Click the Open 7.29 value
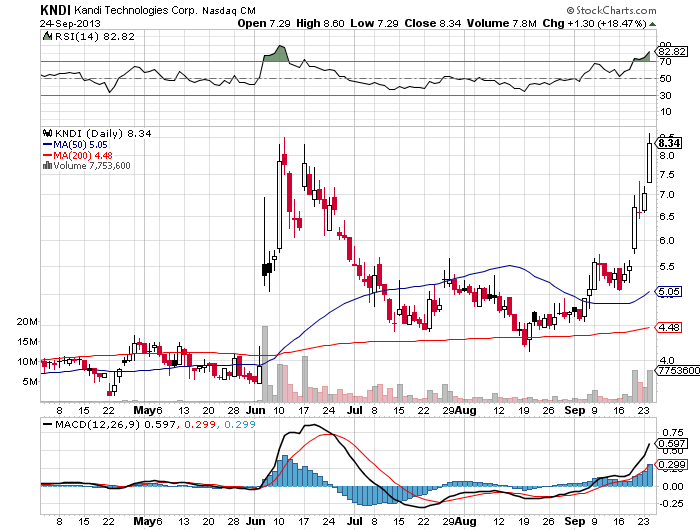Image resolution: width=700 pixels, height=530 pixels. pyautogui.click(x=264, y=23)
